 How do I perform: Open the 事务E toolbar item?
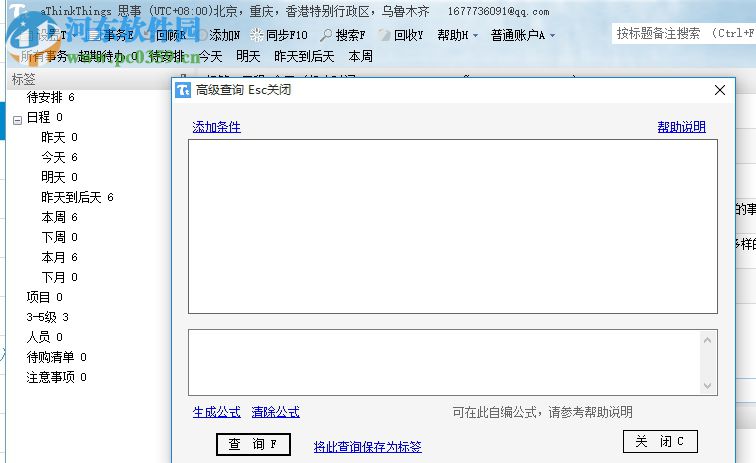click(x=118, y=35)
